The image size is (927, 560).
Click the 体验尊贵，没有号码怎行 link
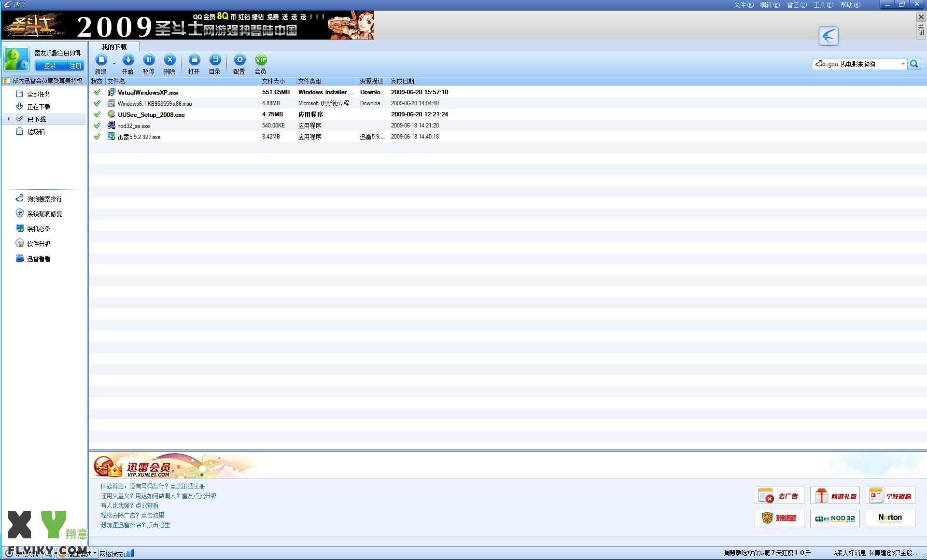coord(153,486)
